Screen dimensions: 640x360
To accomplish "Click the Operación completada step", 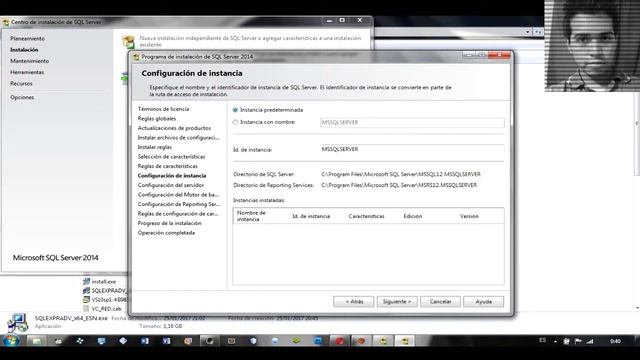I will pyautogui.click(x=166, y=233).
